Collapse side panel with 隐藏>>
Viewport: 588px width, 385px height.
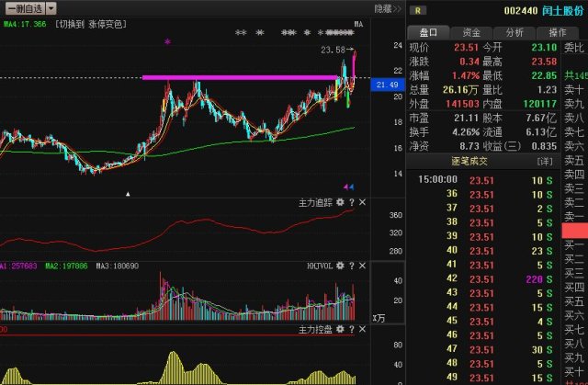[388, 8]
